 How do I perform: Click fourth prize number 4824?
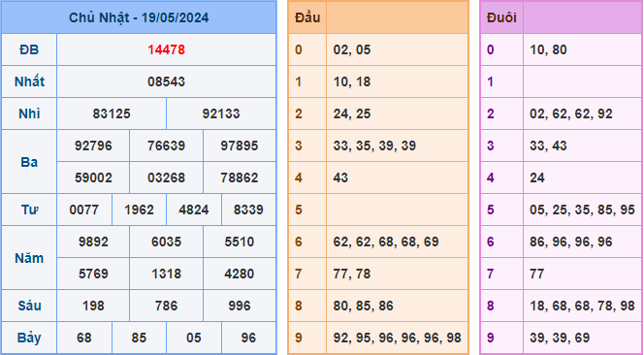click(194, 210)
